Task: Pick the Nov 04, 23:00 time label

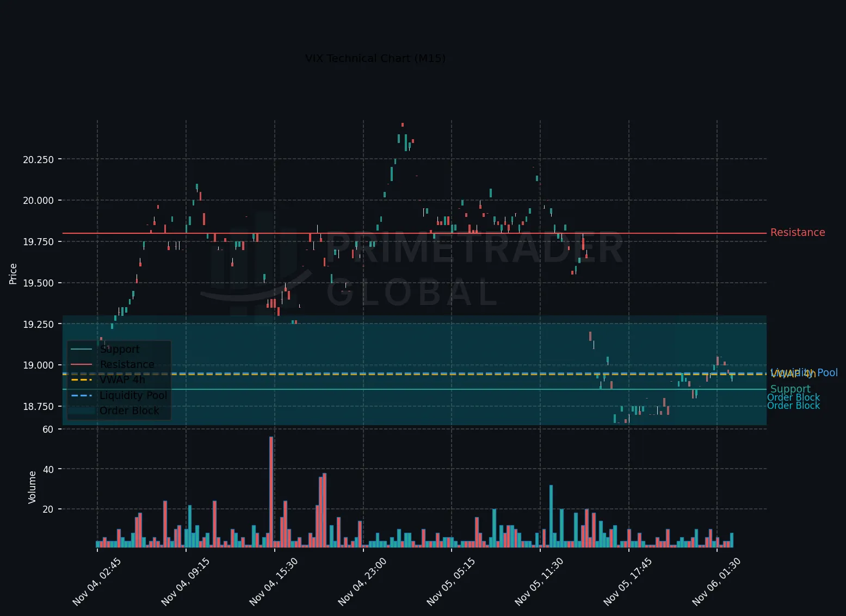Action: coord(362,582)
